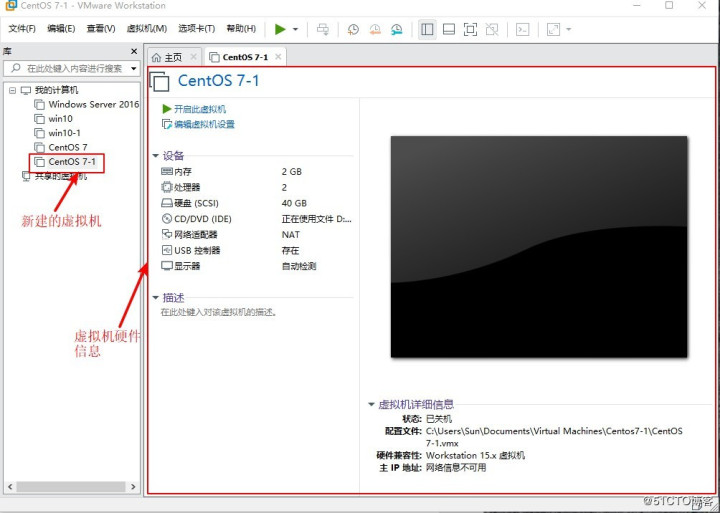The image size is (720, 513).
Task: Close the 主页 tab
Action: [x=193, y=57]
